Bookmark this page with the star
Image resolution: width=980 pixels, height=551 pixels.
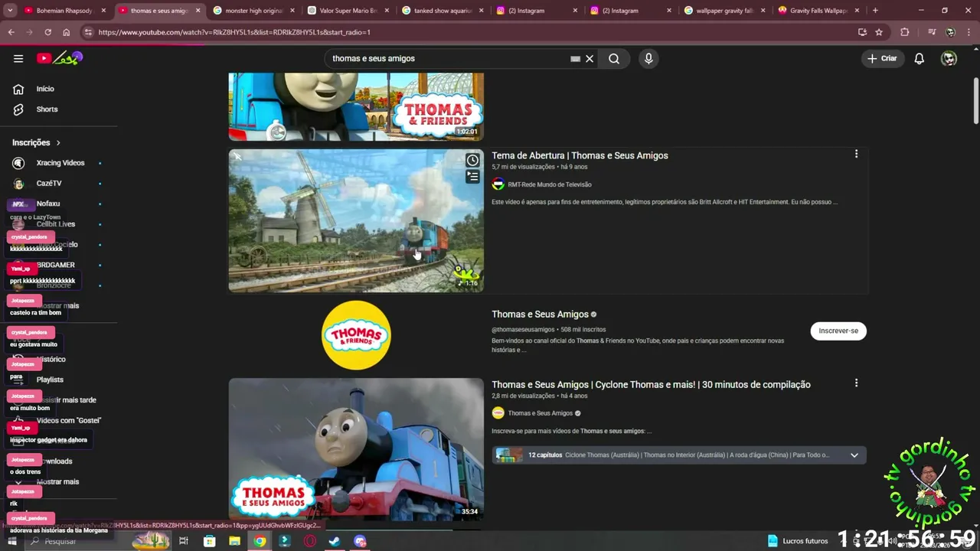(x=879, y=32)
